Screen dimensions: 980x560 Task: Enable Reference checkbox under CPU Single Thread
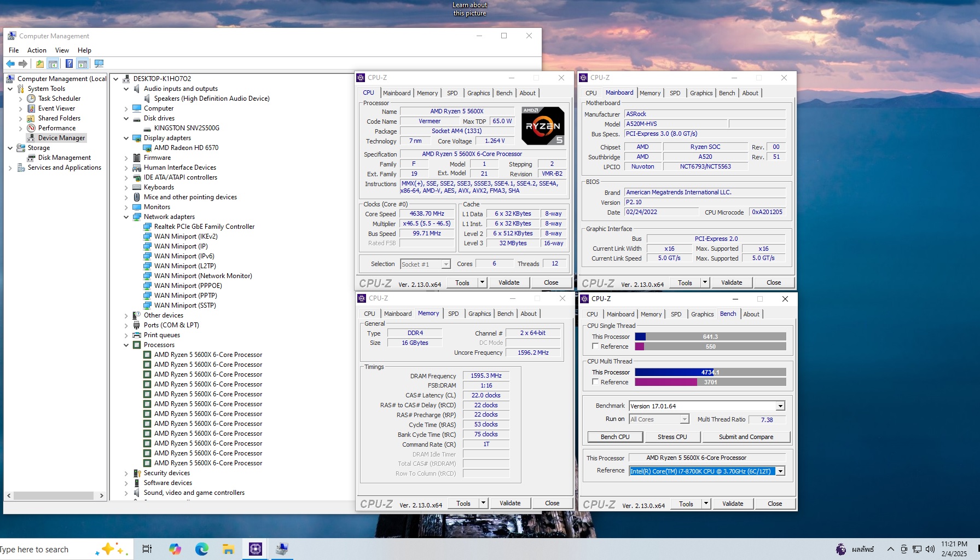click(595, 346)
